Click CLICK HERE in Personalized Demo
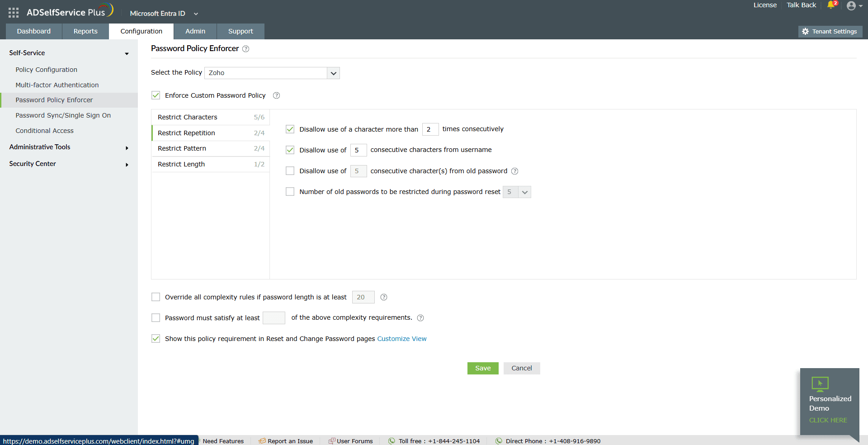The image size is (868, 445). pos(828,420)
